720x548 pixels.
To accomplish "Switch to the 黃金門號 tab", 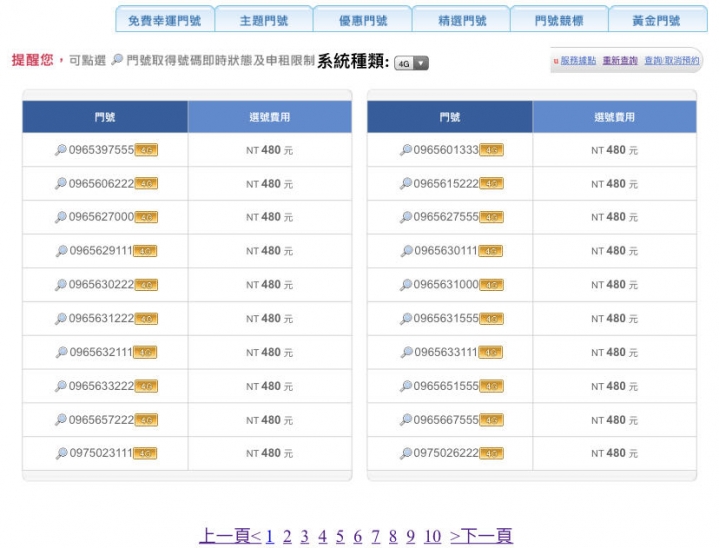I will click(x=658, y=19).
